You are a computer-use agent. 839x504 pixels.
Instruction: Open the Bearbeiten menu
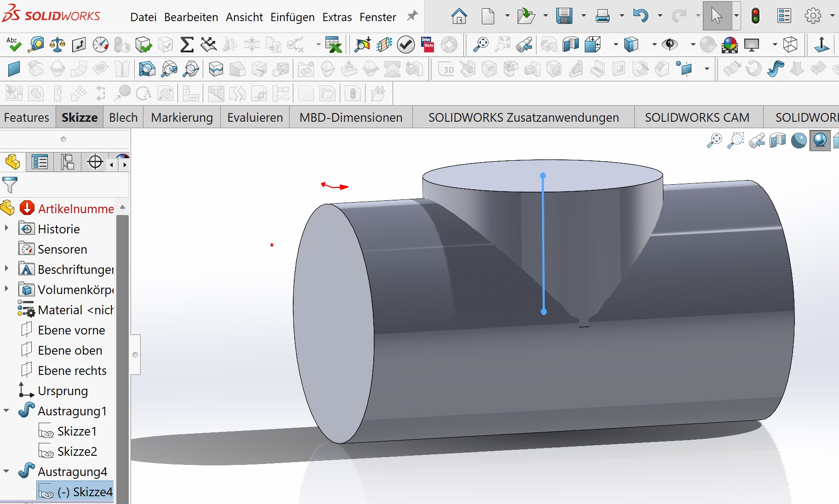[x=191, y=17]
